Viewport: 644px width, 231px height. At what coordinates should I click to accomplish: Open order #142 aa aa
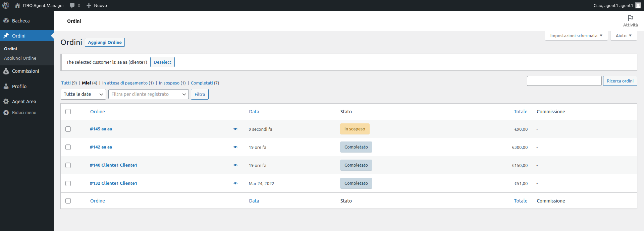coord(101,147)
